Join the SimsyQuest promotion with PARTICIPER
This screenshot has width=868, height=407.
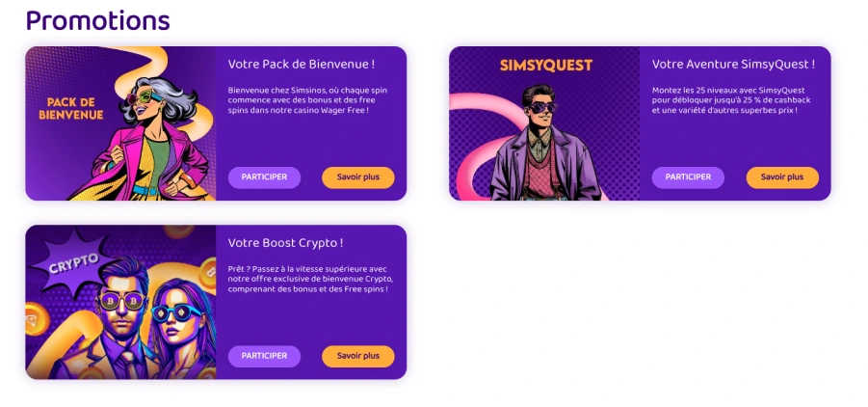(688, 177)
